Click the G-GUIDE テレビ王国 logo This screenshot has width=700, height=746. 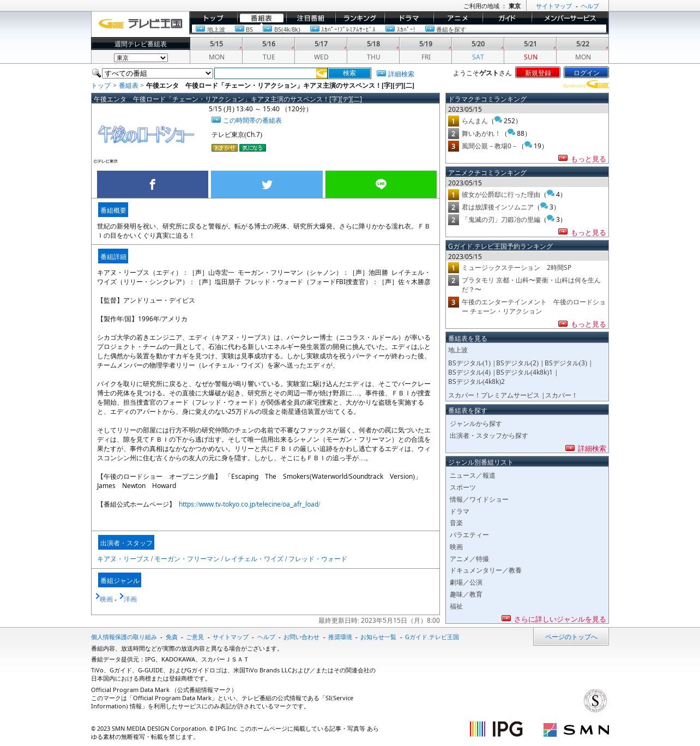tap(140, 24)
